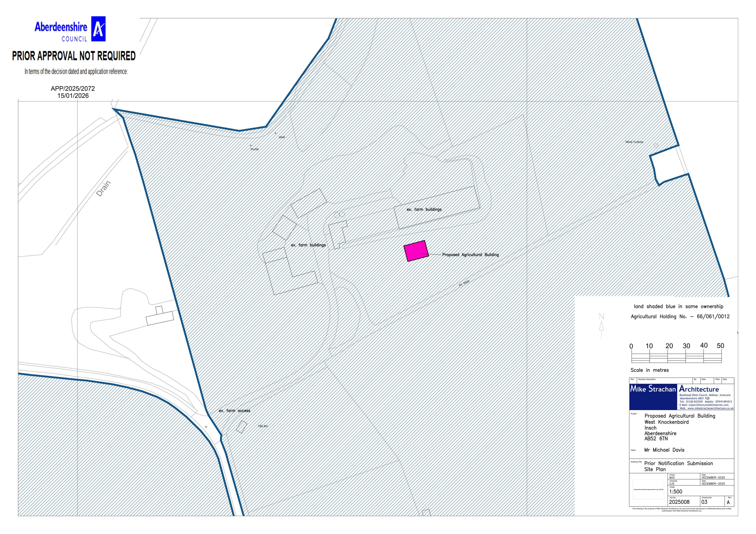Click the north arrow symbol
This screenshot has height=534, width=756.
(601, 326)
